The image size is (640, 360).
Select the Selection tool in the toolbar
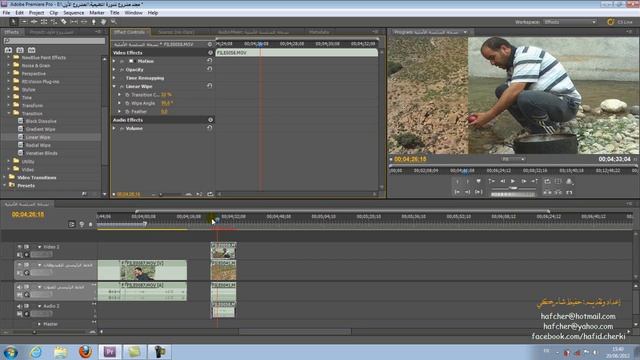pos(13,22)
